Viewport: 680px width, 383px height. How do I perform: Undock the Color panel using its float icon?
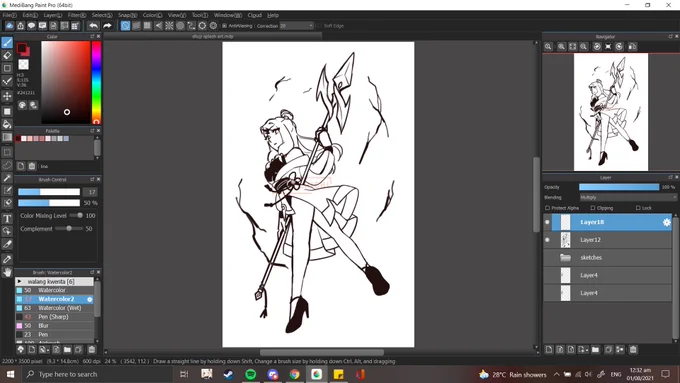tap(92, 36)
